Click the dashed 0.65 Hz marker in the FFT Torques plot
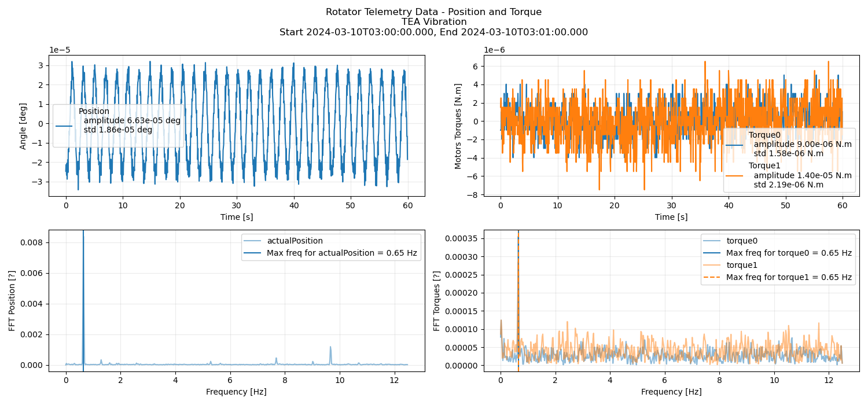Image resolution: width=868 pixels, height=405 pixels. [x=518, y=301]
